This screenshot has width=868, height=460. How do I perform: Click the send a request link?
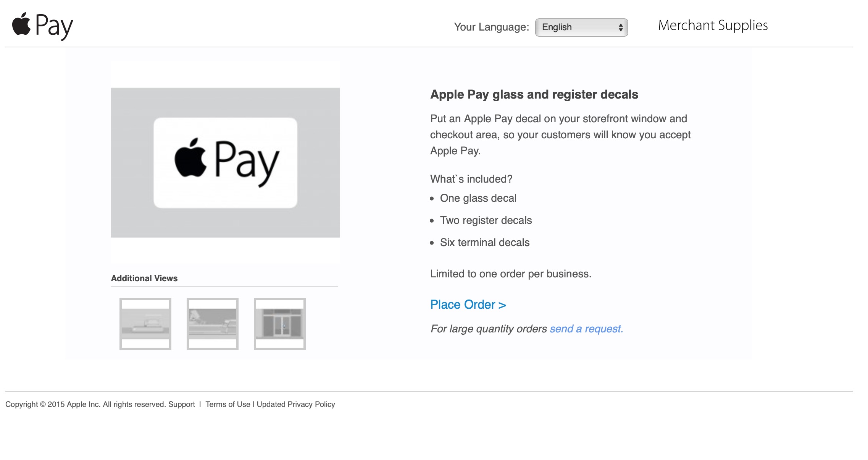pos(586,329)
